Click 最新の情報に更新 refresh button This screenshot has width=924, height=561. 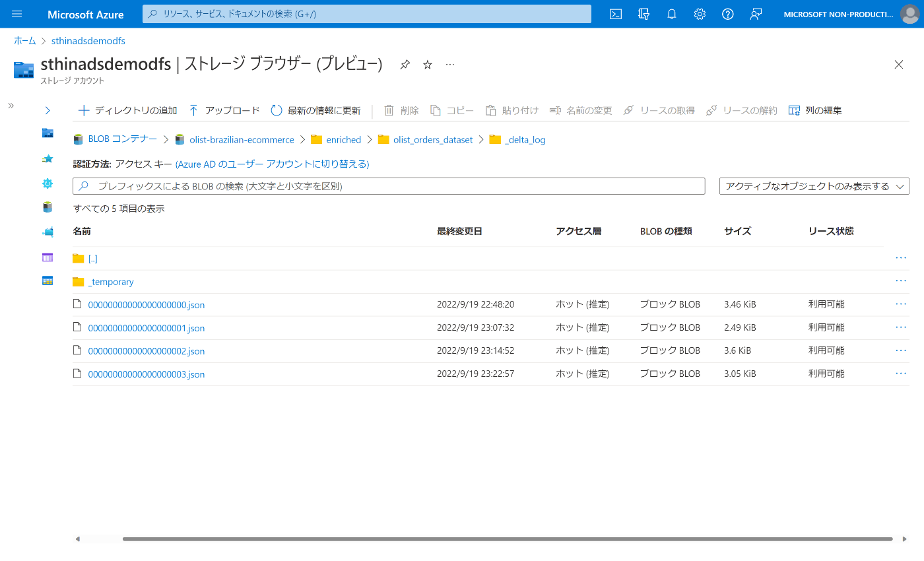coord(316,110)
